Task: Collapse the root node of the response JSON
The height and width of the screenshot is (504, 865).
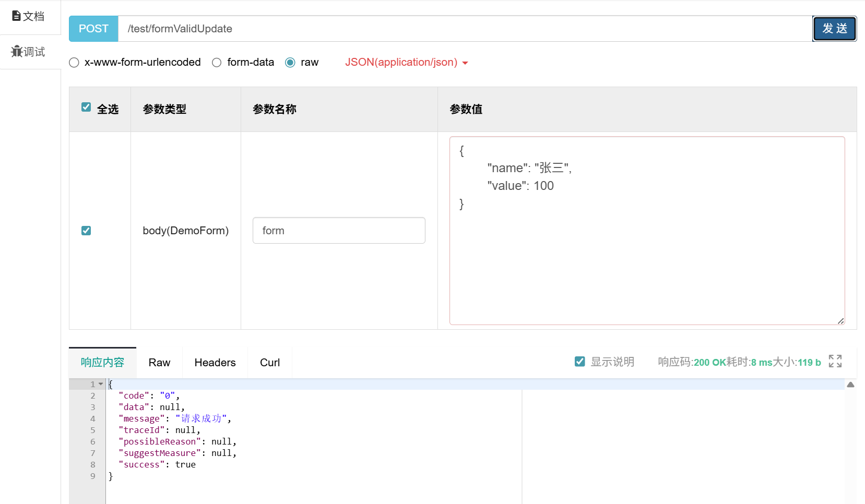Action: pos(101,384)
